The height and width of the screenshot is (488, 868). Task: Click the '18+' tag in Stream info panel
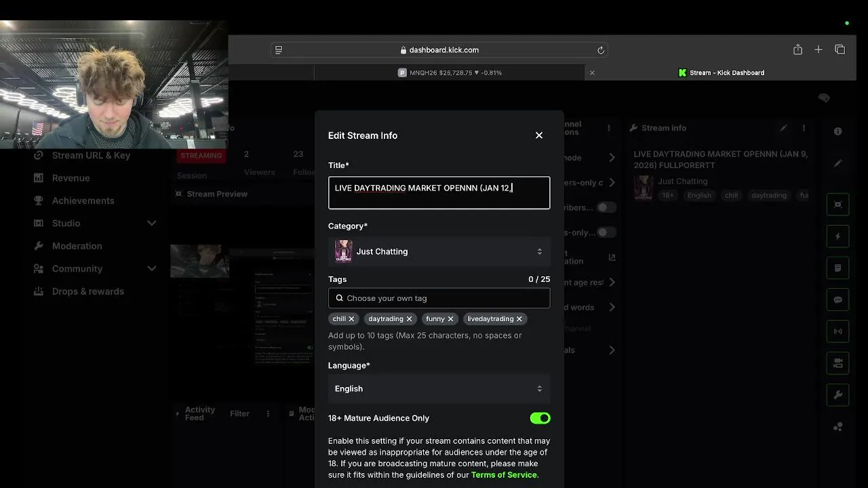668,195
